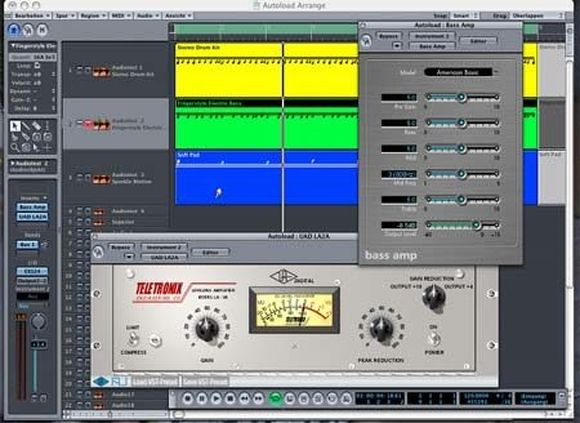This screenshot has width=580, height=423.
Task: Open the settings arrow menu in UAD LA2A header
Action: [129, 257]
